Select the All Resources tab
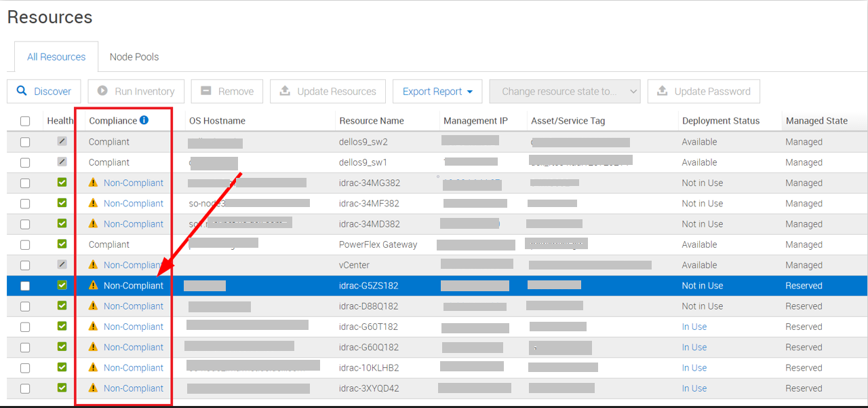 tap(56, 57)
